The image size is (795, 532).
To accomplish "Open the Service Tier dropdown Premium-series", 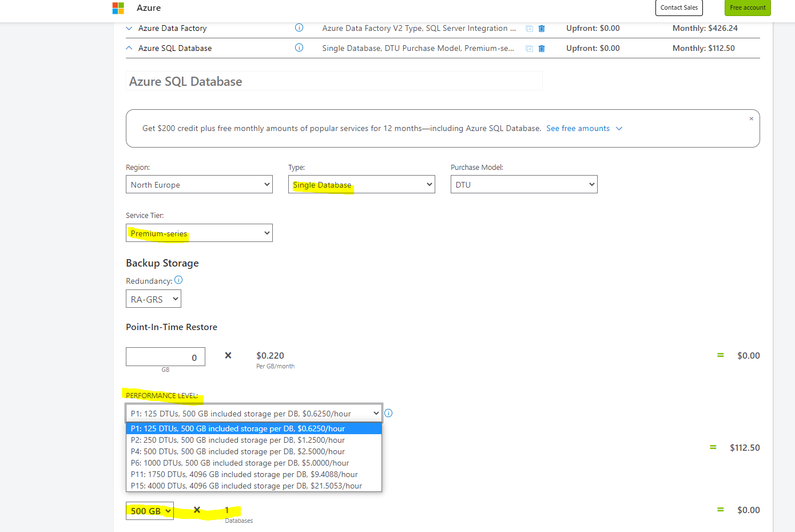I will tap(199, 233).
